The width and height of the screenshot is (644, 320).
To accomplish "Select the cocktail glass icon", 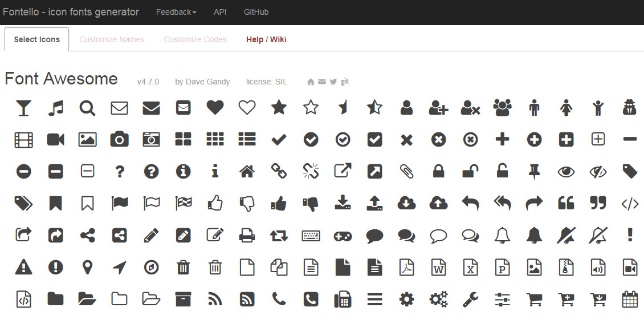I will [23, 108].
